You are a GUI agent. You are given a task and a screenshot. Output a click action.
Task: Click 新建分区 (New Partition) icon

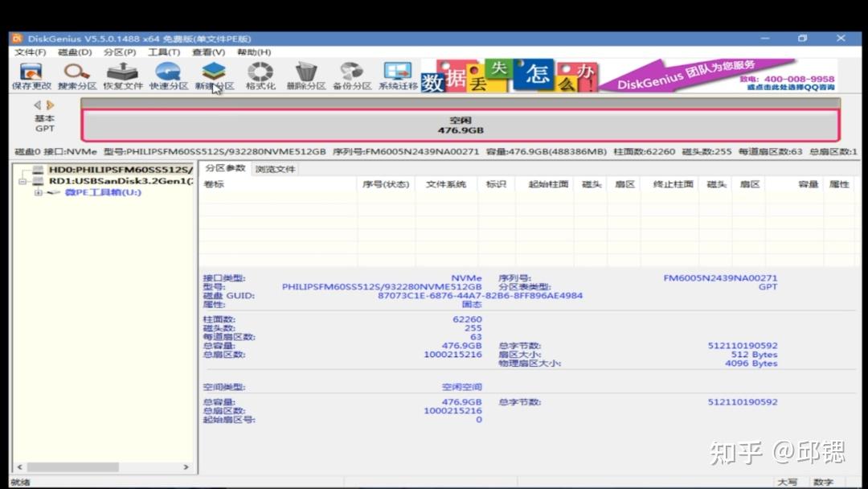215,76
